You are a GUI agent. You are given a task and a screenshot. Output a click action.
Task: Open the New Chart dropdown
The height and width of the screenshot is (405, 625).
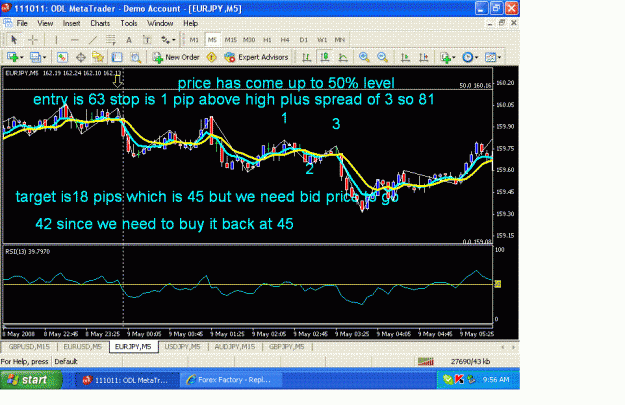point(15,57)
